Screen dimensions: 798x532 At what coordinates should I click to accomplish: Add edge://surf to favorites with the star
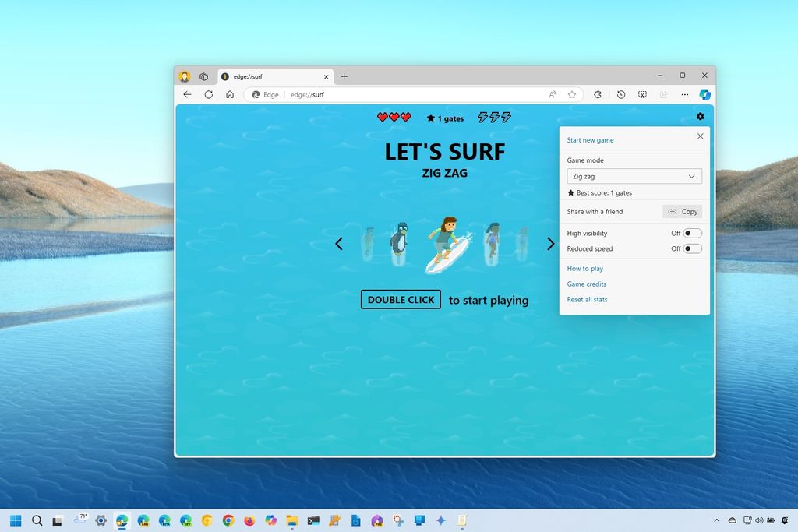click(572, 94)
